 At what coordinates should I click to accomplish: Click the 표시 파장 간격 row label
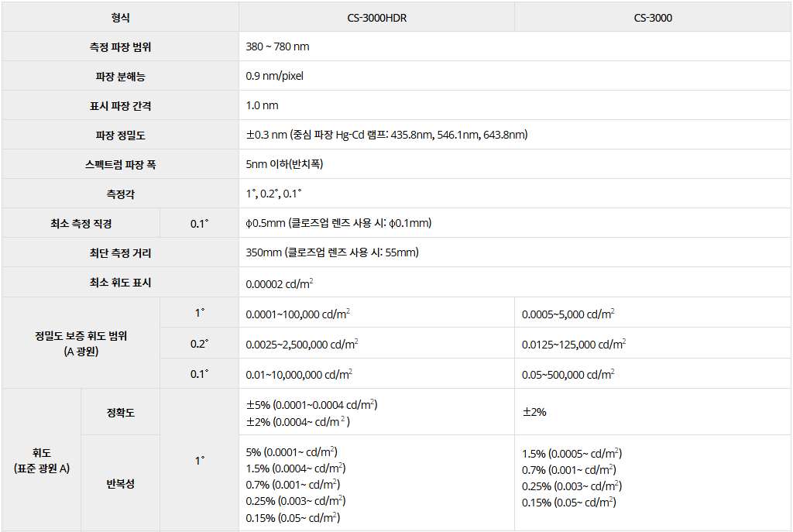tap(120, 106)
